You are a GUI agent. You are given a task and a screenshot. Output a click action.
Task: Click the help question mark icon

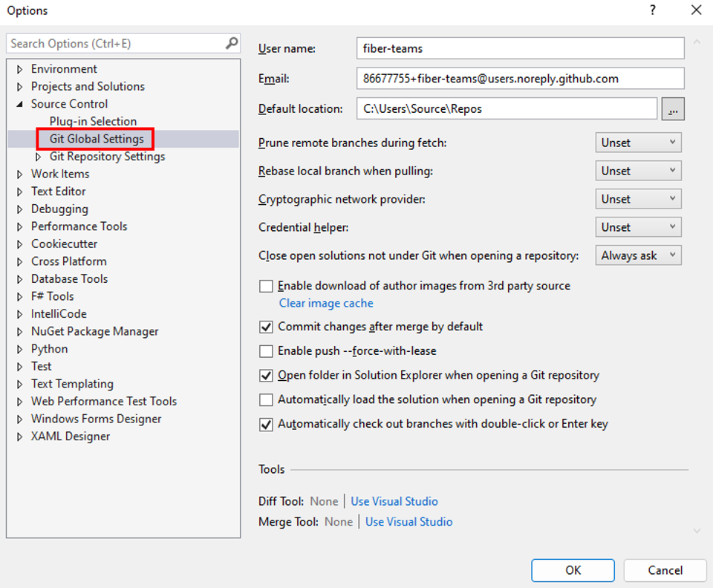(653, 10)
